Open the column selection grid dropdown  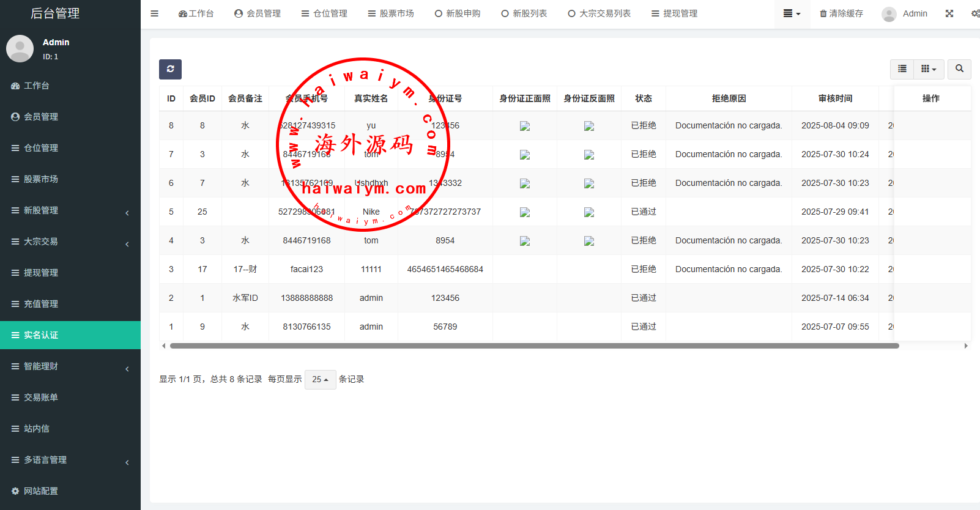point(929,69)
